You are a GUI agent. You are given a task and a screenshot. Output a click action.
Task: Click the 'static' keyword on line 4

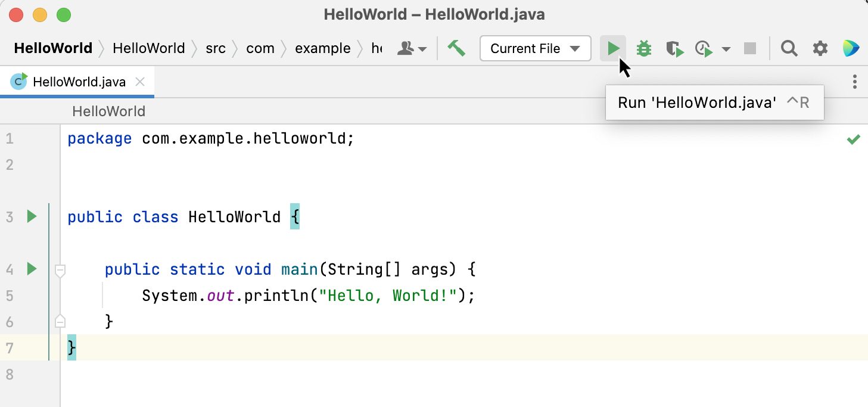[197, 269]
